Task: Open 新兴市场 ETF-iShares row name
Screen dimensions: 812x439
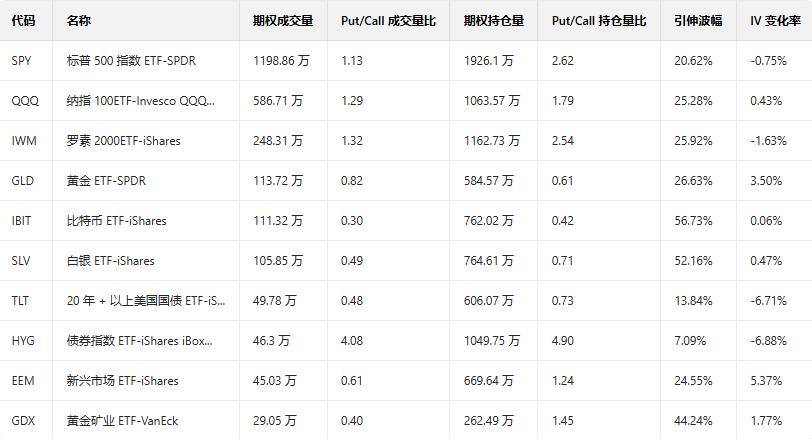Action: point(122,380)
